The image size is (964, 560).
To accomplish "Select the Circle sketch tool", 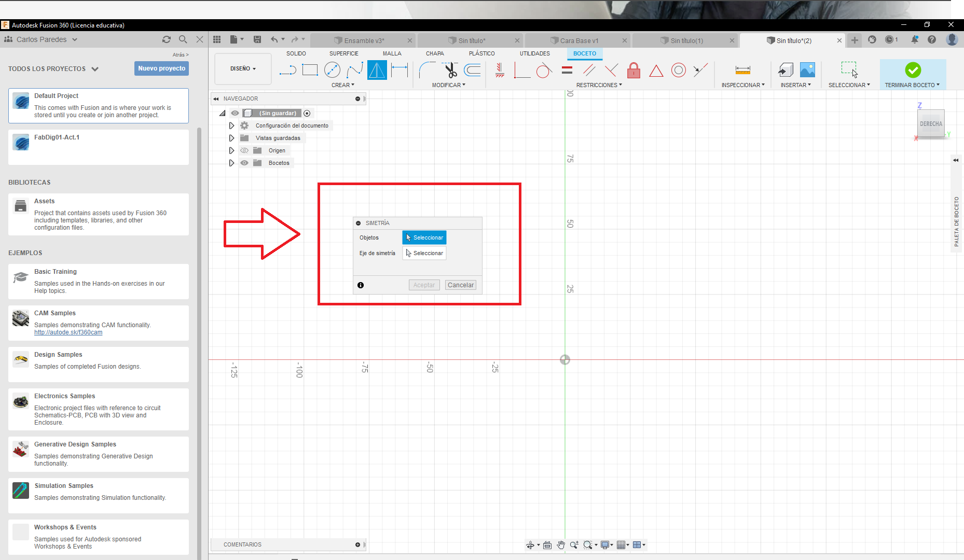I will coord(332,70).
